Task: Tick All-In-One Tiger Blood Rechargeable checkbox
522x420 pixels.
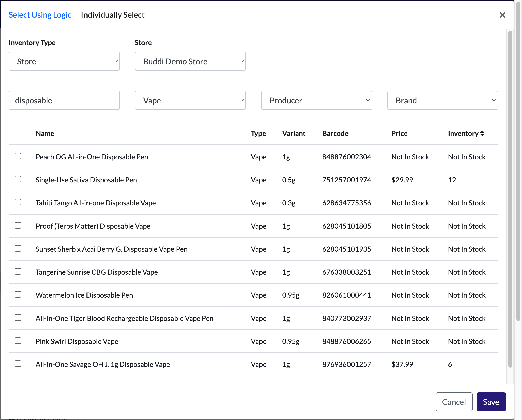Action: point(18,318)
